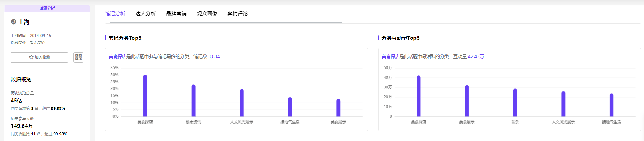
Task: Open the 品牌营销 tab
Action: click(176, 13)
